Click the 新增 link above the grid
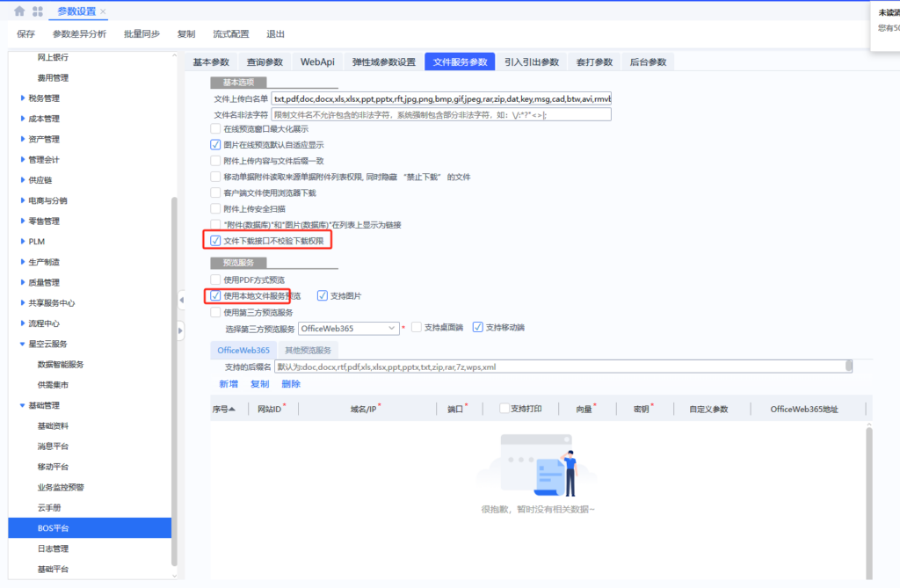 click(x=228, y=384)
